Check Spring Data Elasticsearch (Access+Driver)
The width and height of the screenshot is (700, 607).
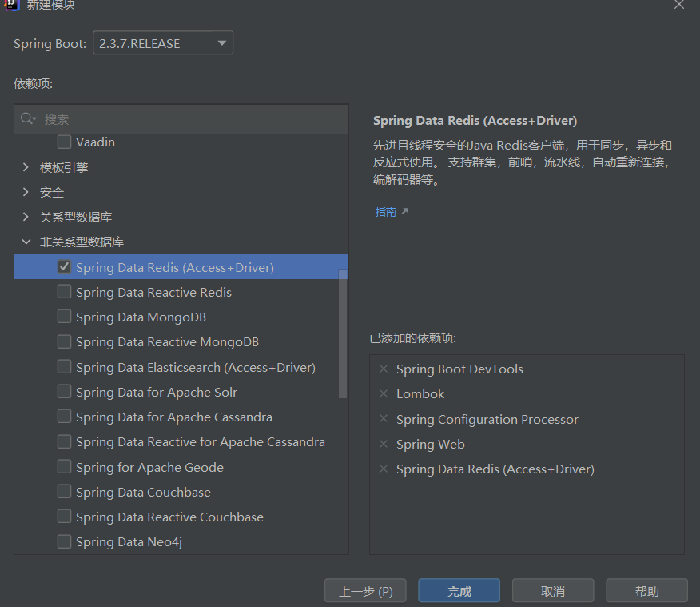pyautogui.click(x=64, y=367)
